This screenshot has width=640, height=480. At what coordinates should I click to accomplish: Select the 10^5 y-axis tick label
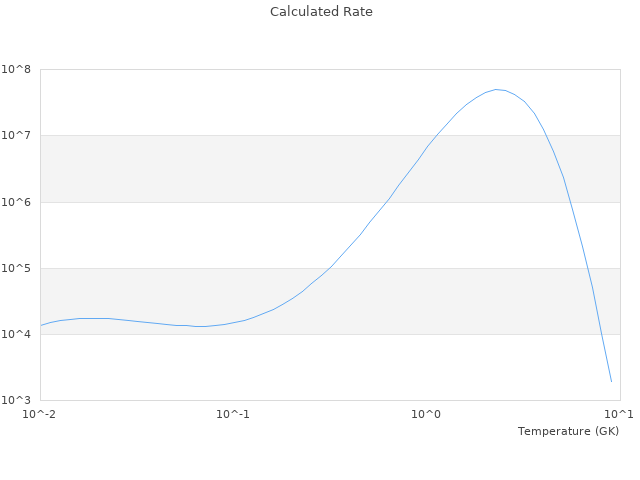(x=16, y=268)
